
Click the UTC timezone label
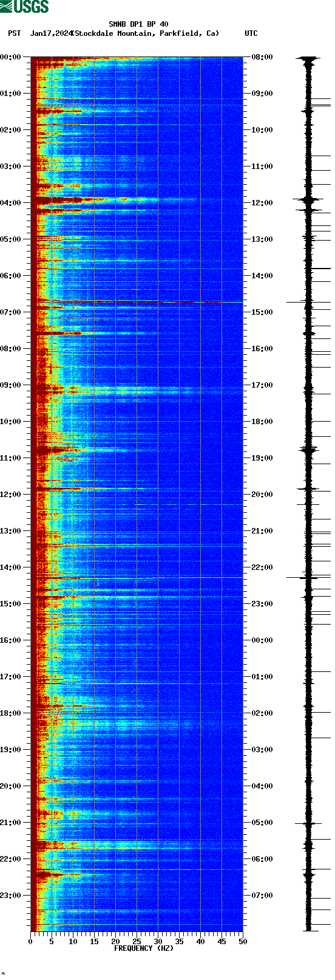(x=251, y=33)
